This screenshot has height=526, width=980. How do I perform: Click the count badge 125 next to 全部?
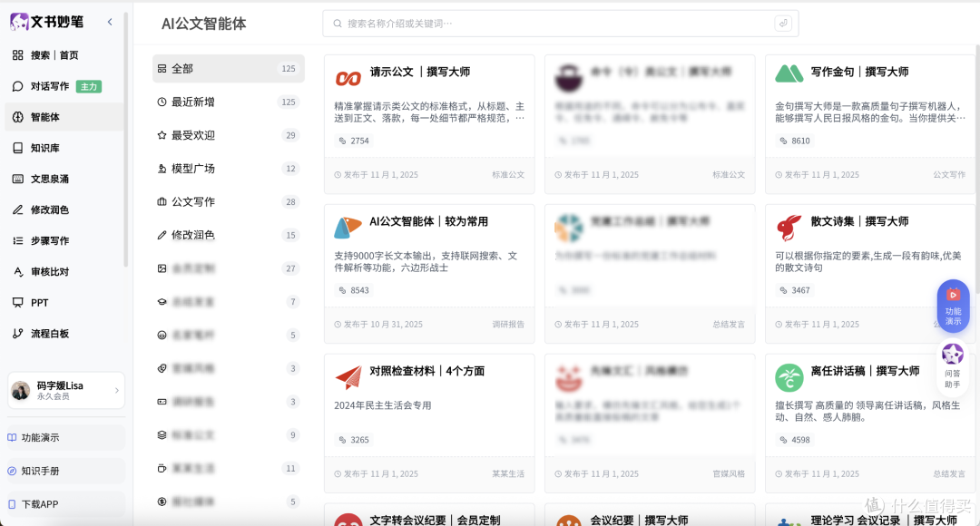point(289,69)
